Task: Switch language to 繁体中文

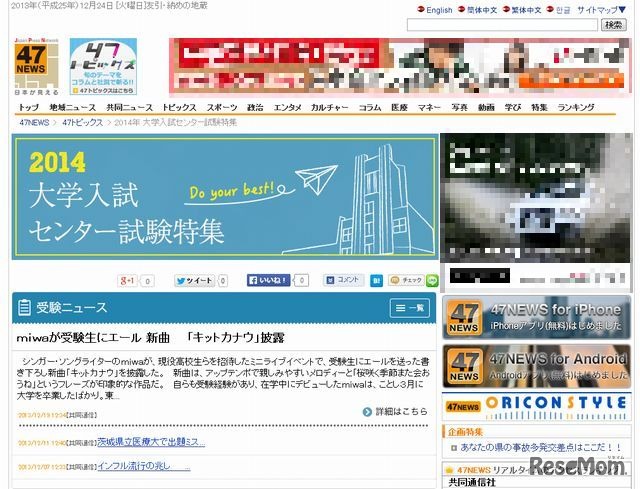Action: [526, 10]
